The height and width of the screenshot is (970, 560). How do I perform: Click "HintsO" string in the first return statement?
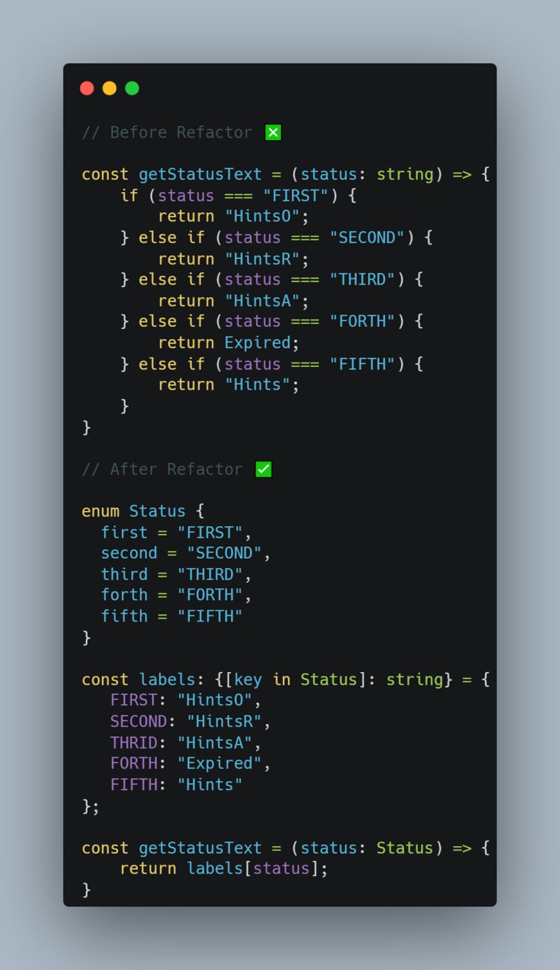tap(262, 217)
